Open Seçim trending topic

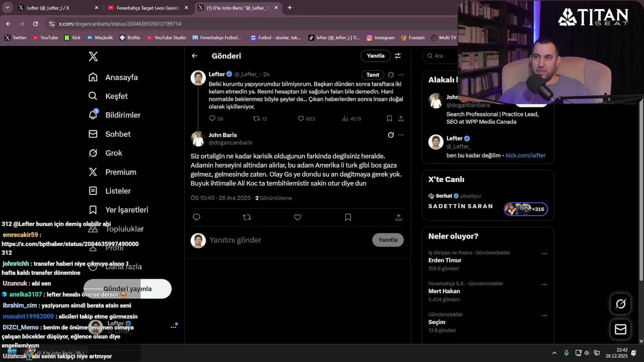pos(437,322)
